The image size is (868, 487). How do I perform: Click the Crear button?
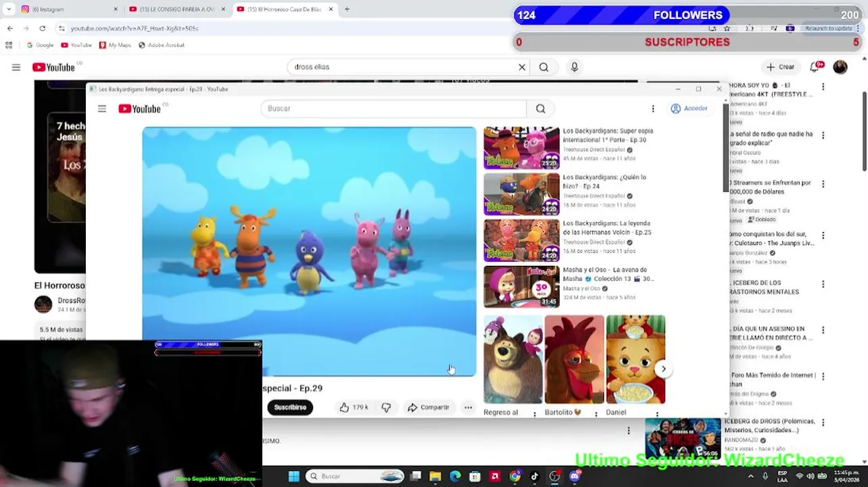[780, 67]
